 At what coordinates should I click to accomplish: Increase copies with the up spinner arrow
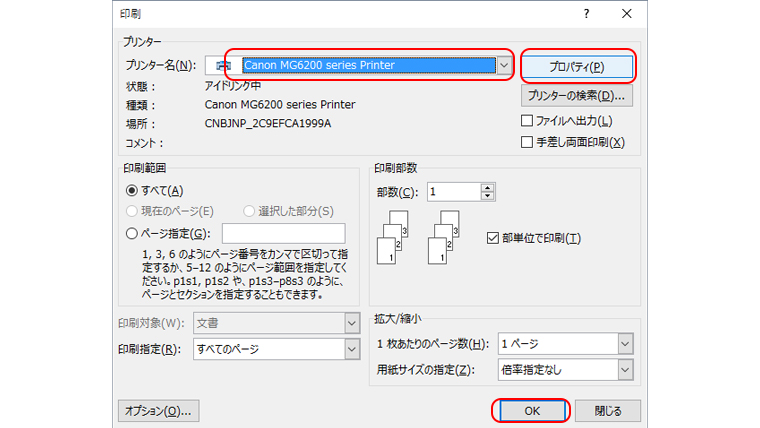(487, 186)
